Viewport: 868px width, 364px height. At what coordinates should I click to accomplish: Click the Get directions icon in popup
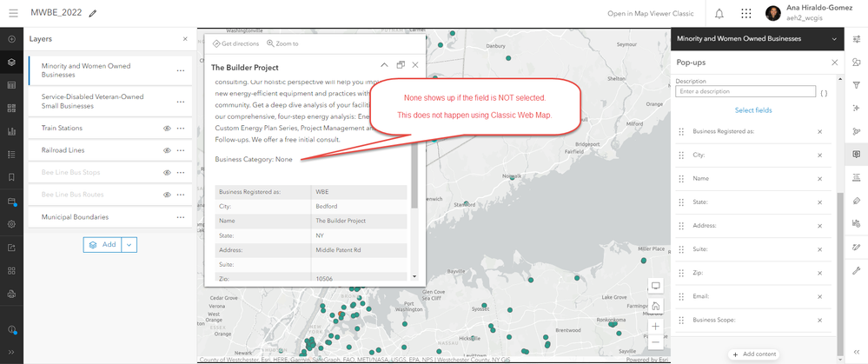[216, 43]
